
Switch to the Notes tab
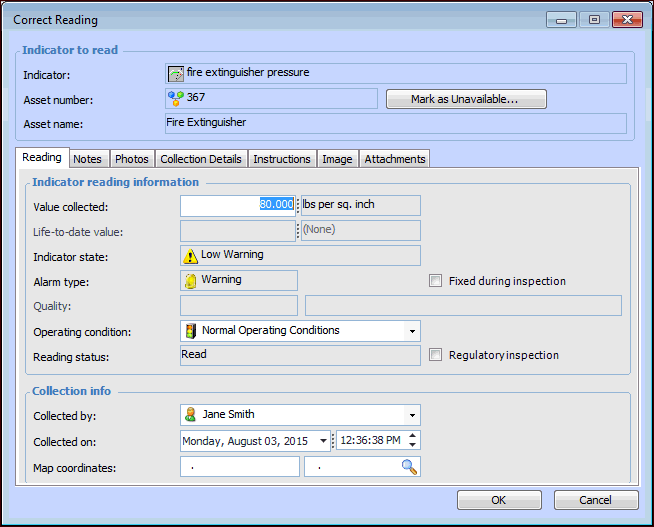coord(87,159)
